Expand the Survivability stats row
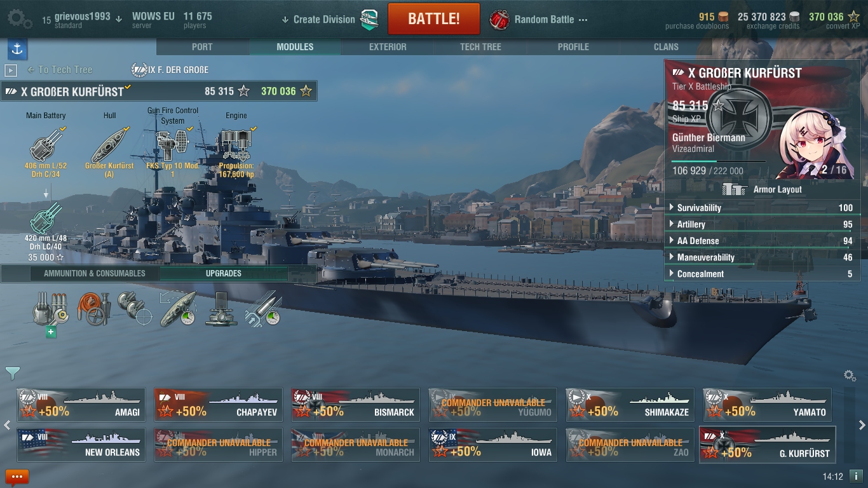Viewport: 868px width, 488px height. click(x=763, y=208)
